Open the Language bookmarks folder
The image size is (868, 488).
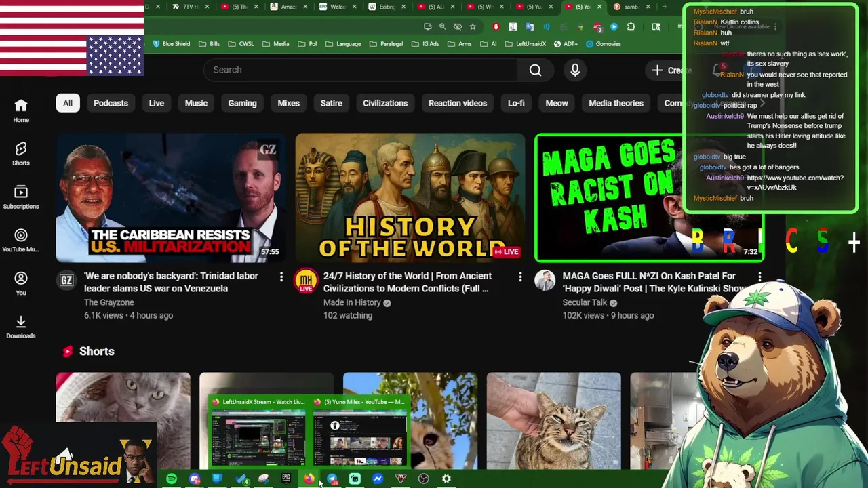tap(343, 44)
